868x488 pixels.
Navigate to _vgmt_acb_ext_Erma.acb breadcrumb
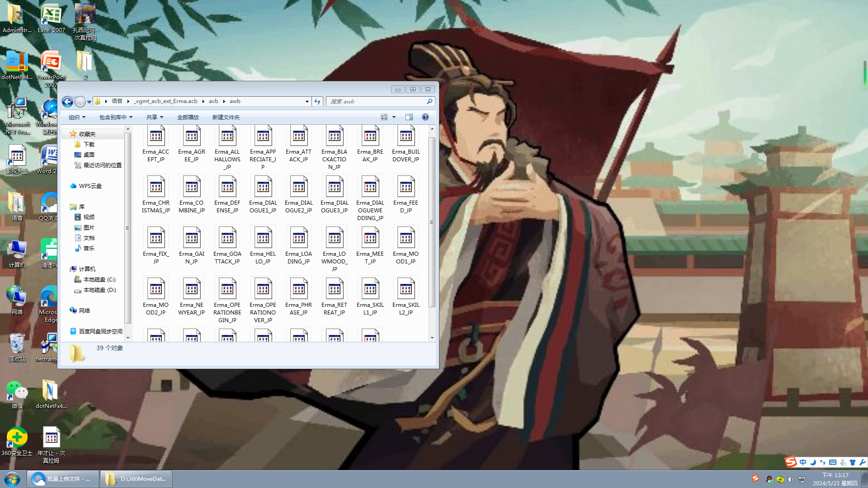pyautogui.click(x=166, y=101)
